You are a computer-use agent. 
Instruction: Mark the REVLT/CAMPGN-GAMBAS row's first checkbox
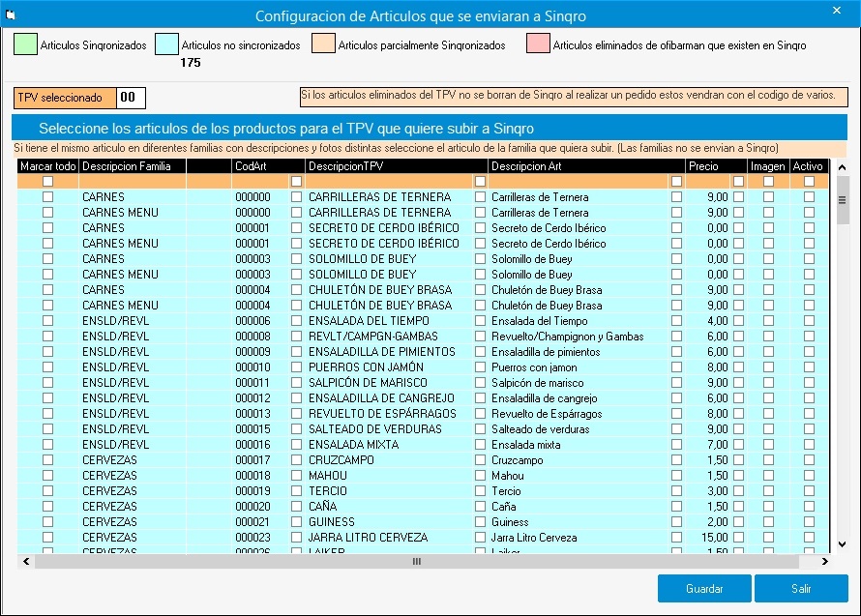47,336
